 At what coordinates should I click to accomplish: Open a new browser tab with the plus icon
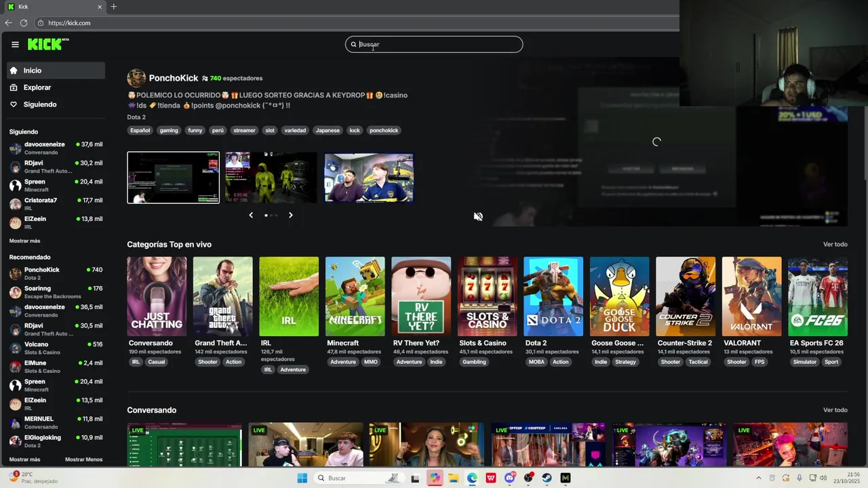pyautogui.click(x=113, y=7)
